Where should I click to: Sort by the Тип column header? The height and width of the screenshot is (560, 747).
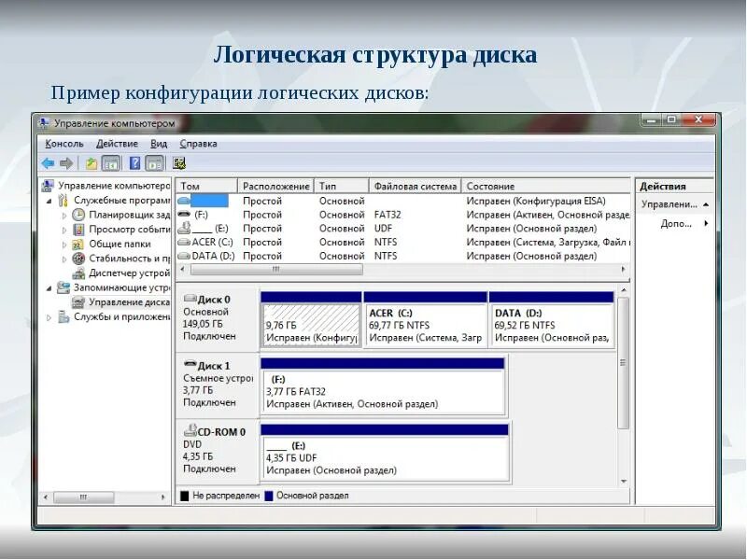tap(342, 186)
